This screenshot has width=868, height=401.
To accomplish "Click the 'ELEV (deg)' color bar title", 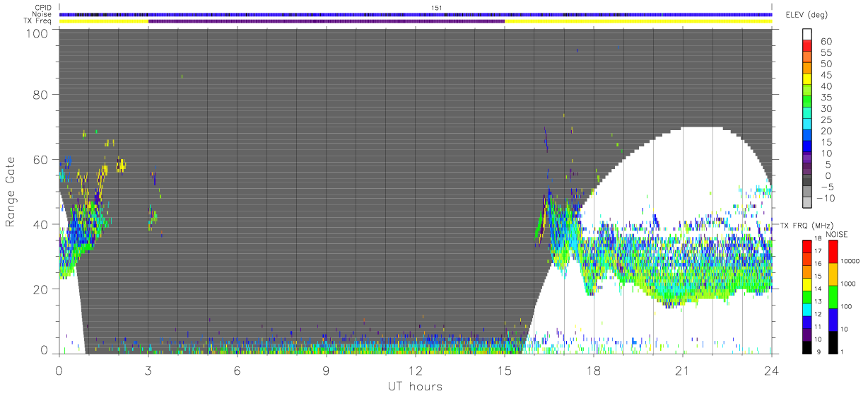I will pos(805,15).
